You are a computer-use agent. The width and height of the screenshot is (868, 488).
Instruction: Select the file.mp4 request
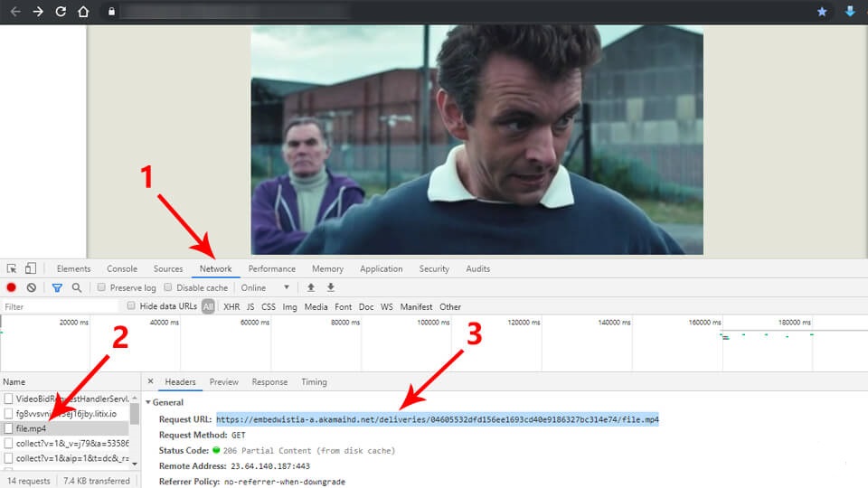[x=32, y=428]
